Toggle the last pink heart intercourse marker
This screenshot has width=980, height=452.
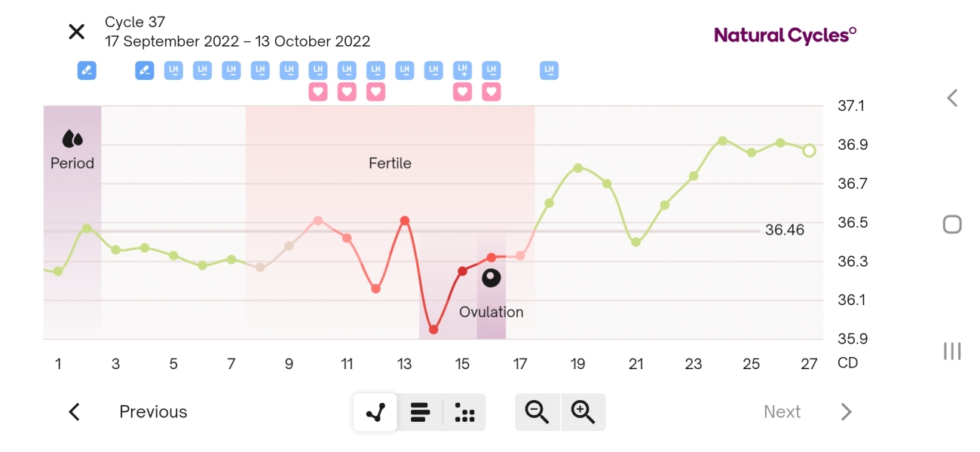click(491, 90)
